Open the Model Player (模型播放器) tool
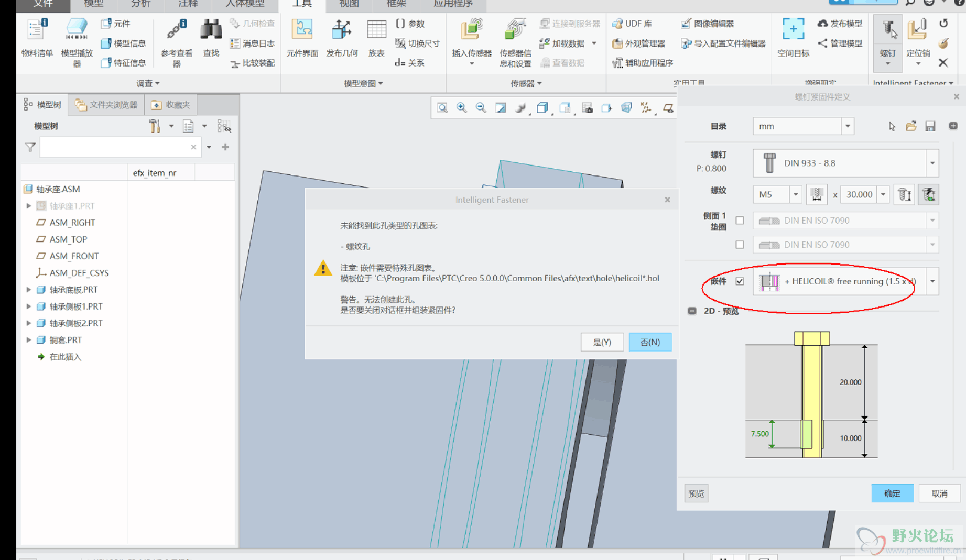 (77, 42)
